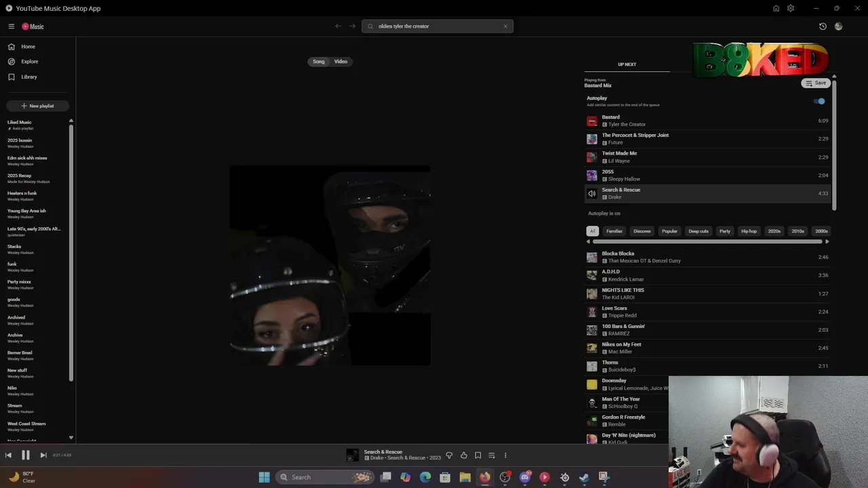Play Bastard by Tyler the Creator
The image size is (868, 488).
pyautogui.click(x=707, y=121)
